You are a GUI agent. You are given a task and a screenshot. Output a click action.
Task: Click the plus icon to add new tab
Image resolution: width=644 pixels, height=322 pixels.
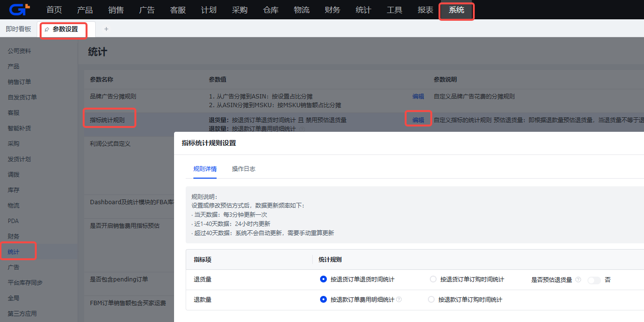106,29
